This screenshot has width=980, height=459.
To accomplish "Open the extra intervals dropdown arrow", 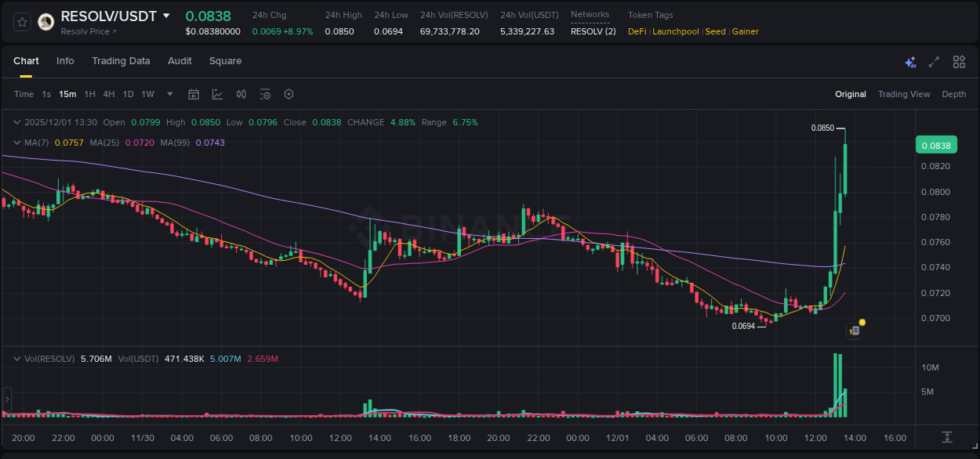I will pyautogui.click(x=169, y=94).
